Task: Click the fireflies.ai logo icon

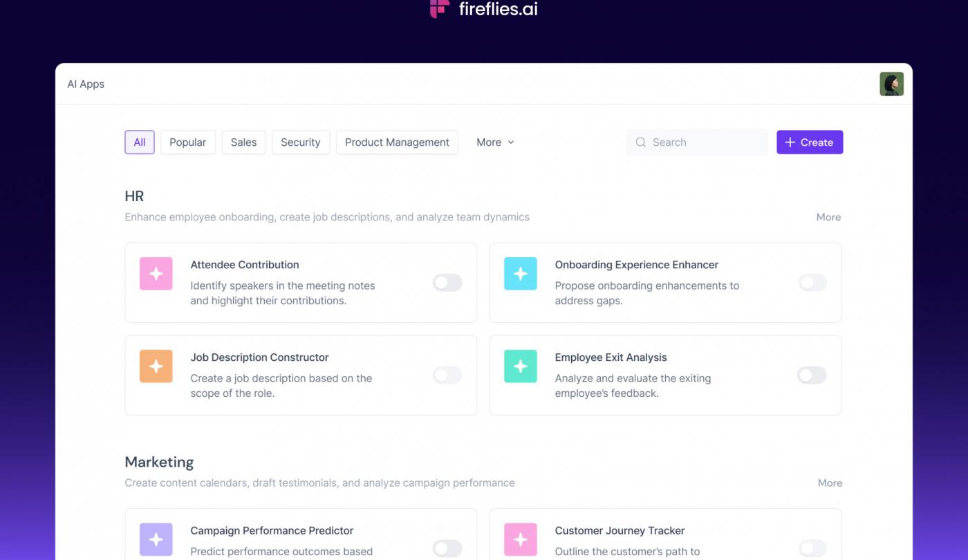Action: tap(440, 8)
